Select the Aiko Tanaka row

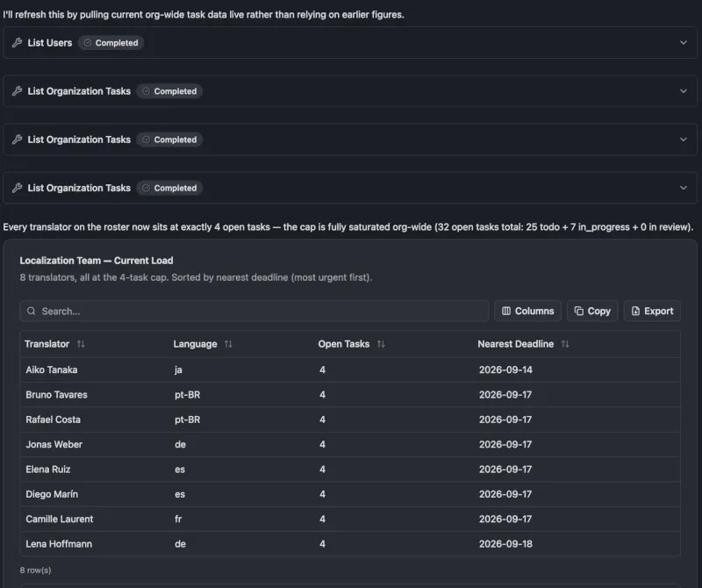coord(350,369)
